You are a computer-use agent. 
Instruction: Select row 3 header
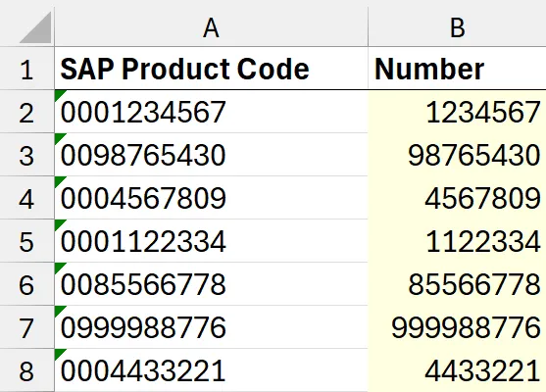click(x=26, y=155)
